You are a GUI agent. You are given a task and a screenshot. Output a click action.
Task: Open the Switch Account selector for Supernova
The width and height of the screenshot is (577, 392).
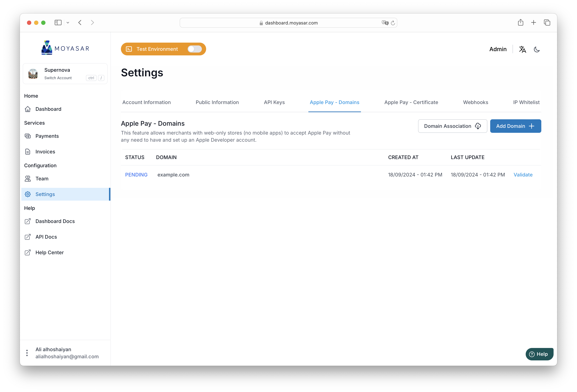click(58, 78)
